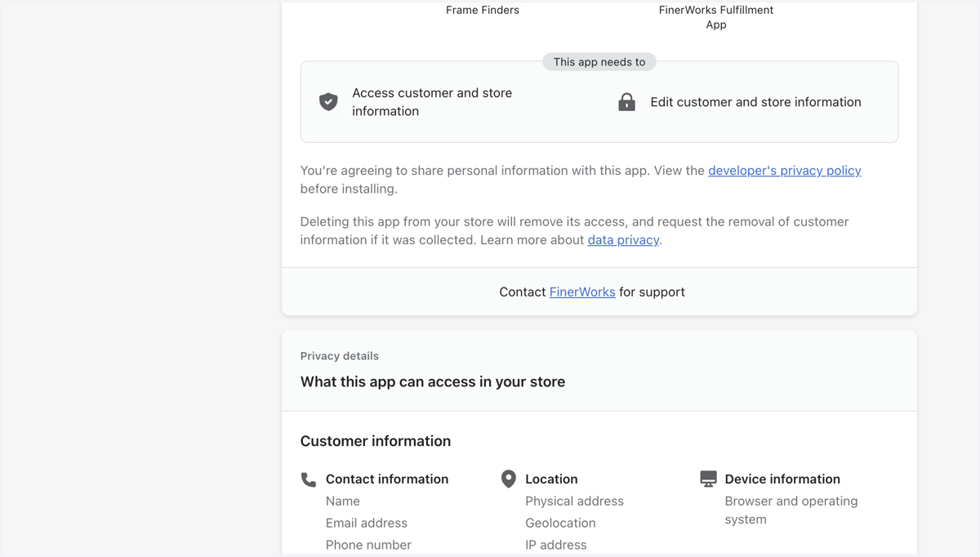Open the developer's privacy policy link
Screen dimensions: 980x557
785,171
